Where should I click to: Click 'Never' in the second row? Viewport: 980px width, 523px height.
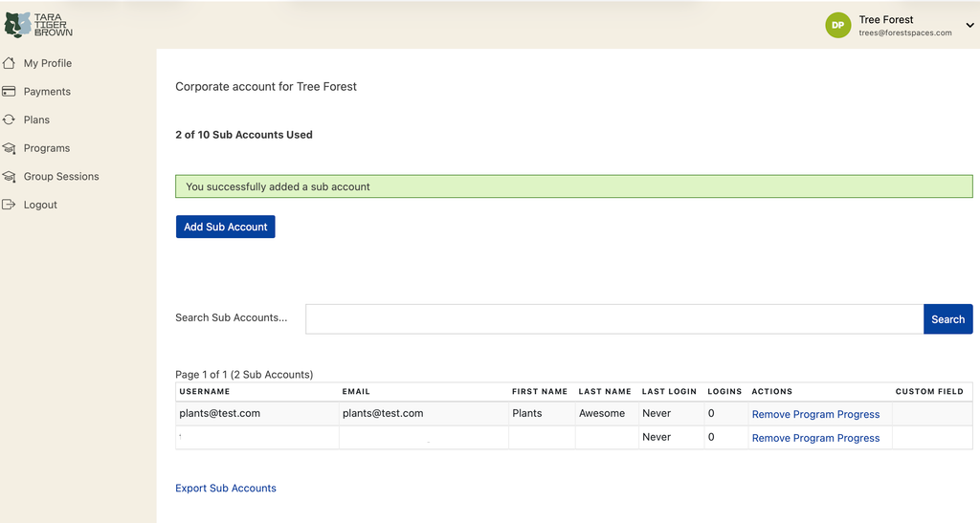coord(657,437)
